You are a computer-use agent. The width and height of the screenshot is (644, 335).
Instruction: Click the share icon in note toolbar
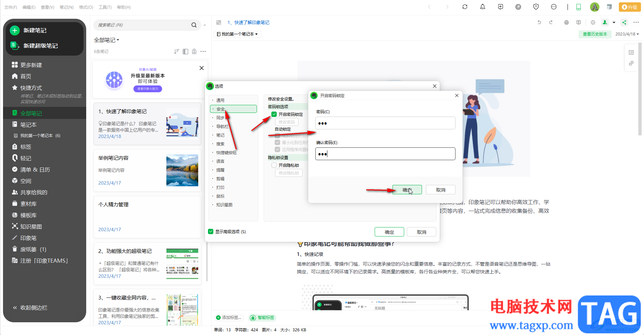[624, 22]
